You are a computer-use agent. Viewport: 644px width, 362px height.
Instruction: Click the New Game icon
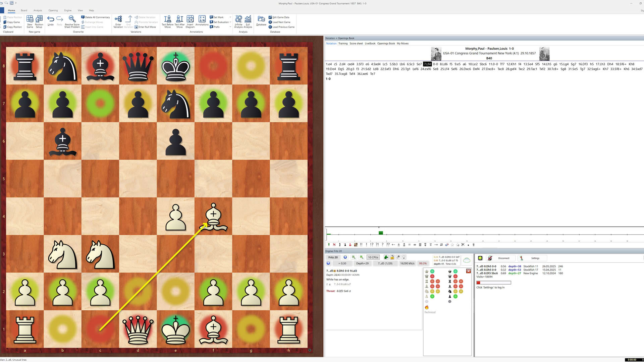tap(30, 22)
